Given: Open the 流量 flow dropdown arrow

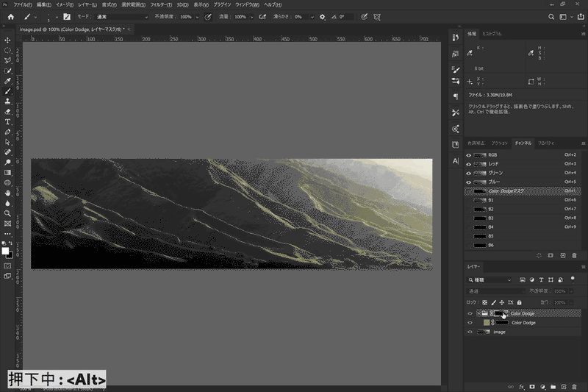Looking at the screenshot, I should 251,17.
